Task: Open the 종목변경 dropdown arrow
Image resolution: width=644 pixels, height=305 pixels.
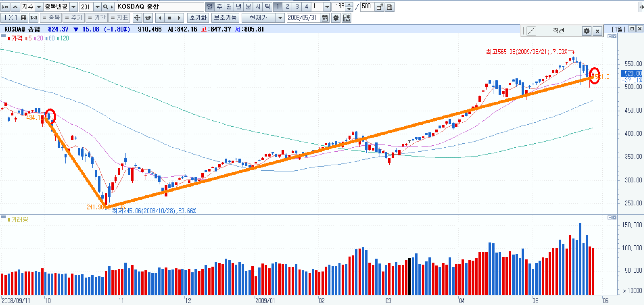Action: click(74, 7)
